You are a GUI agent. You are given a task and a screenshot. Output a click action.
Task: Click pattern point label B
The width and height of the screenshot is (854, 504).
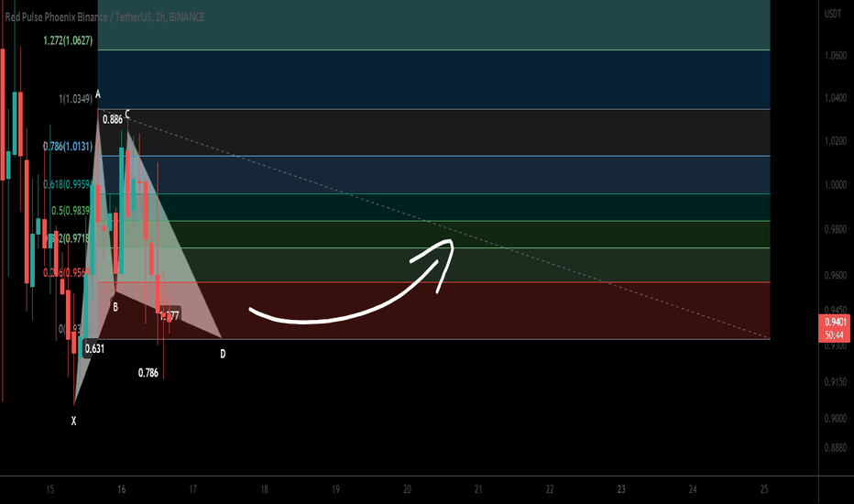(x=115, y=307)
